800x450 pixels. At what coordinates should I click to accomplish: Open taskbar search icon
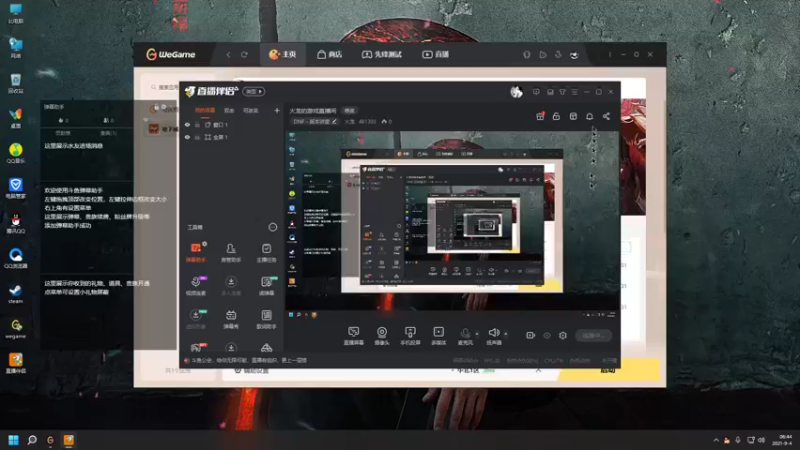[x=32, y=440]
